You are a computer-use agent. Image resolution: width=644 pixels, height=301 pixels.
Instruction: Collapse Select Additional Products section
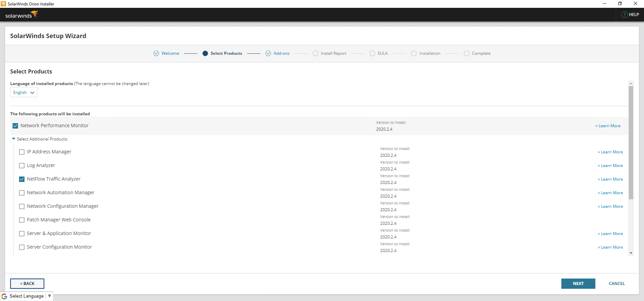coord(14,139)
